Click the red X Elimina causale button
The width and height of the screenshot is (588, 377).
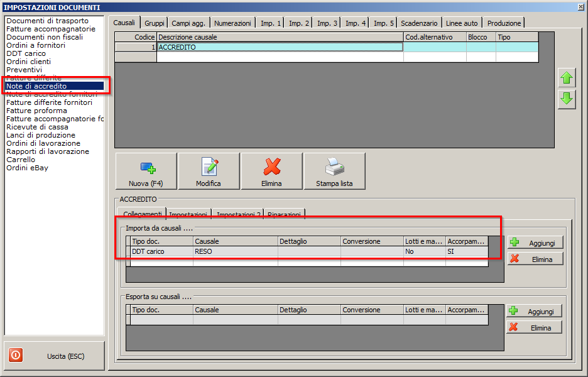click(271, 171)
